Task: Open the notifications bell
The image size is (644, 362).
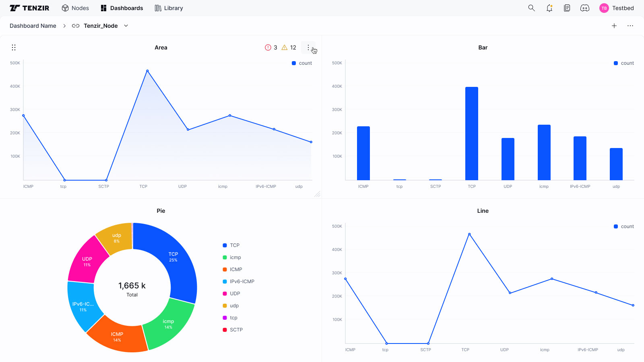Action: (x=549, y=8)
